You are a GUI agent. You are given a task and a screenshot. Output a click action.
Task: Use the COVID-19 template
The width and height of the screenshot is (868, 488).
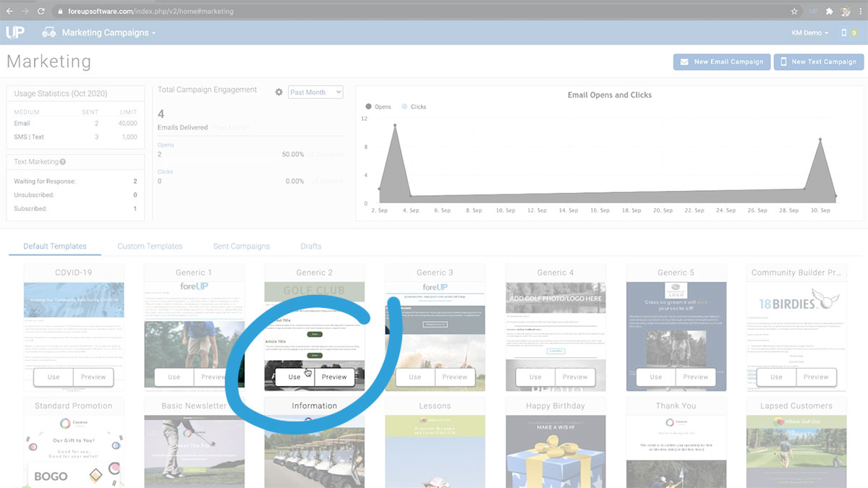54,377
